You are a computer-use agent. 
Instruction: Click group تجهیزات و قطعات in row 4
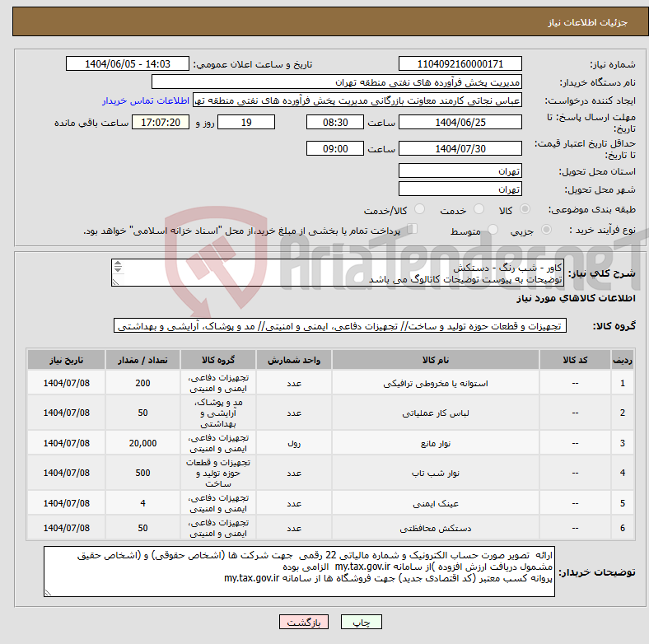click(x=218, y=473)
